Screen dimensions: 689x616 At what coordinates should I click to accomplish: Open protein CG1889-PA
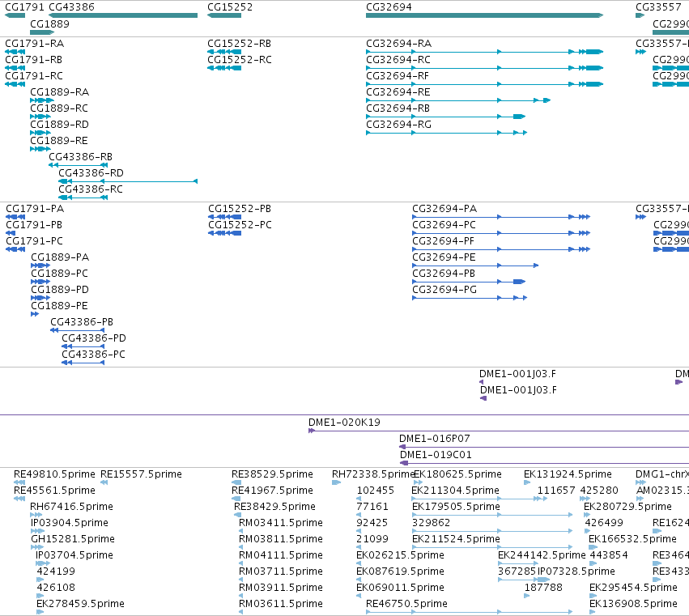click(x=40, y=266)
